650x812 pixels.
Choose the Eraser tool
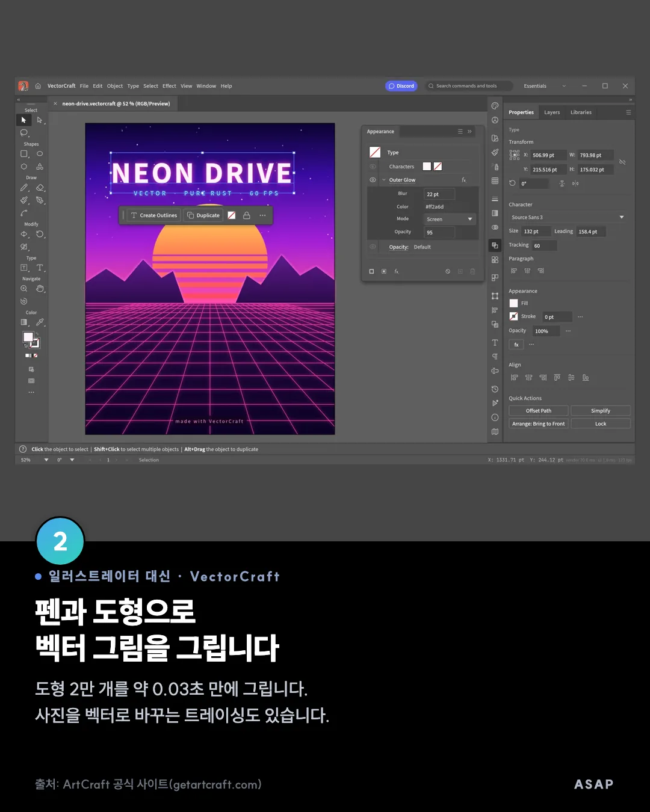[x=40, y=188]
